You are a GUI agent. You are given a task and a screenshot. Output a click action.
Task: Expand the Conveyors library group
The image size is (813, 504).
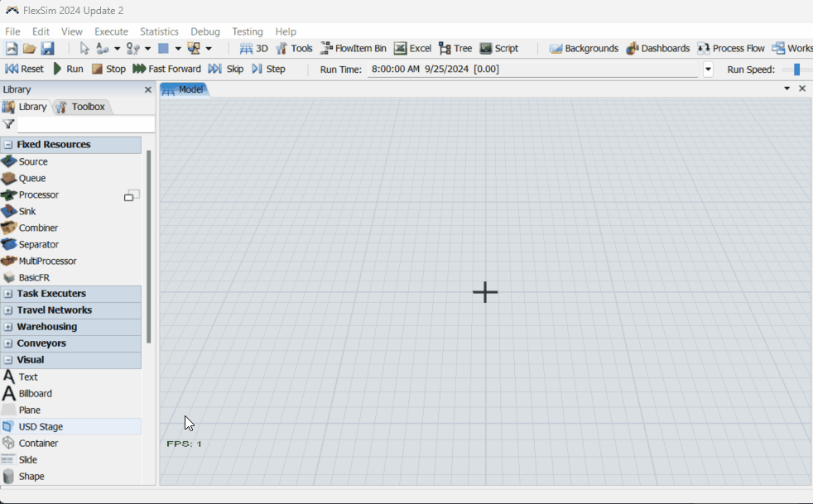point(8,343)
